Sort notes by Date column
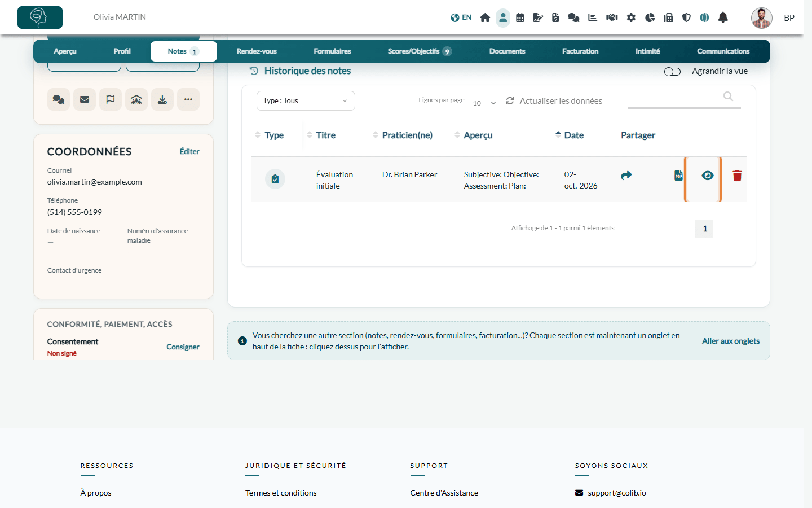This screenshot has width=812, height=508. (x=569, y=135)
